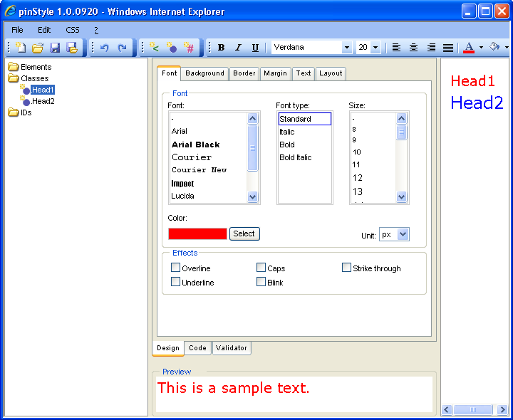The image size is (513, 420).
Task: Apply the red font color icon
Action: click(x=469, y=48)
